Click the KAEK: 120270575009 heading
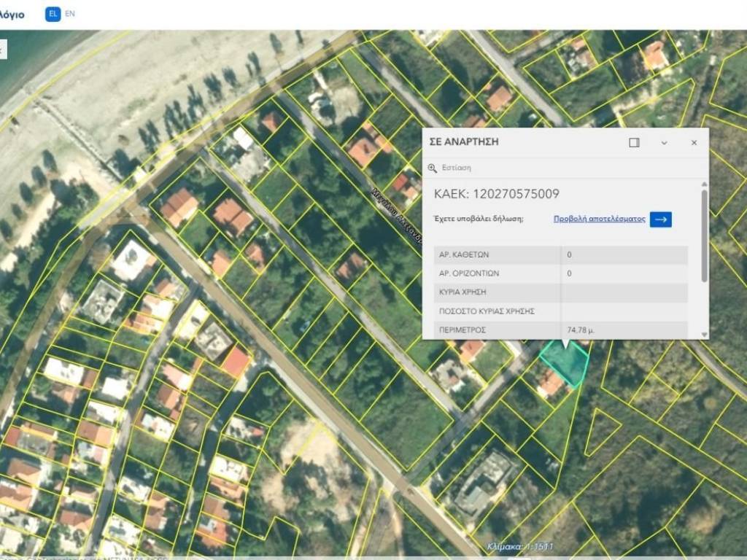 point(496,194)
